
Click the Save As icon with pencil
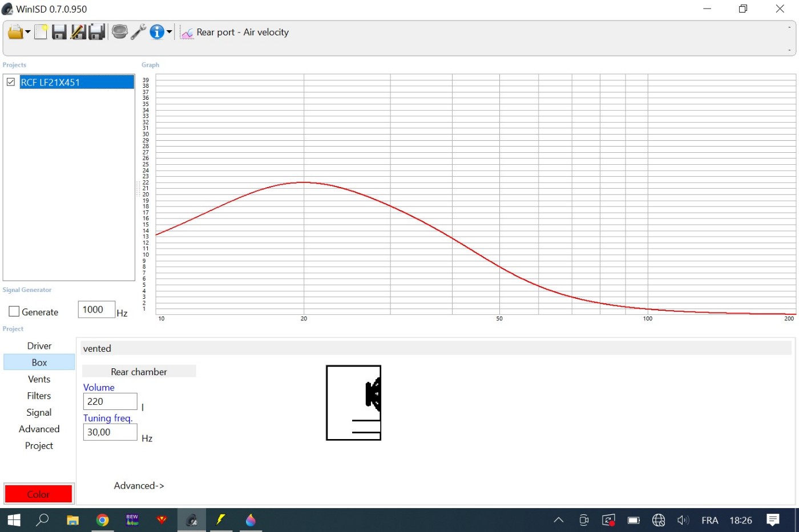[x=78, y=33]
